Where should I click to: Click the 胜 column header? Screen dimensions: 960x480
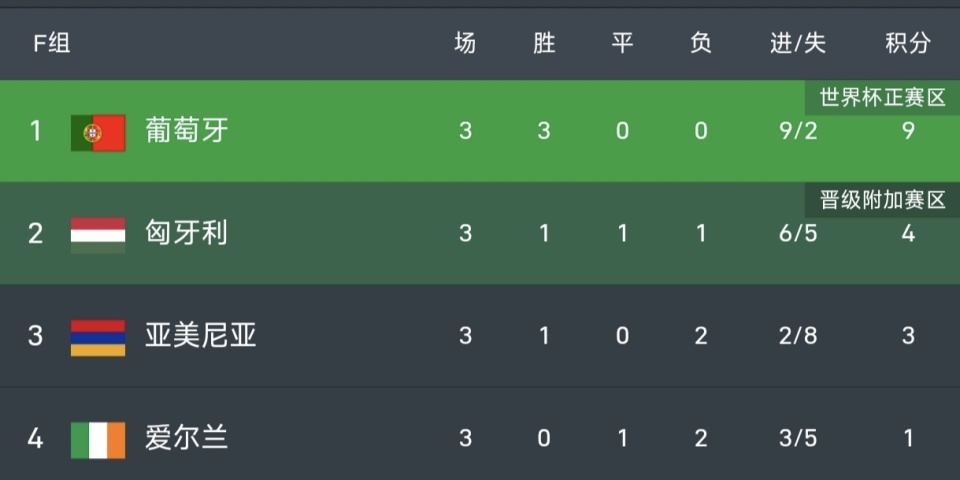point(544,43)
